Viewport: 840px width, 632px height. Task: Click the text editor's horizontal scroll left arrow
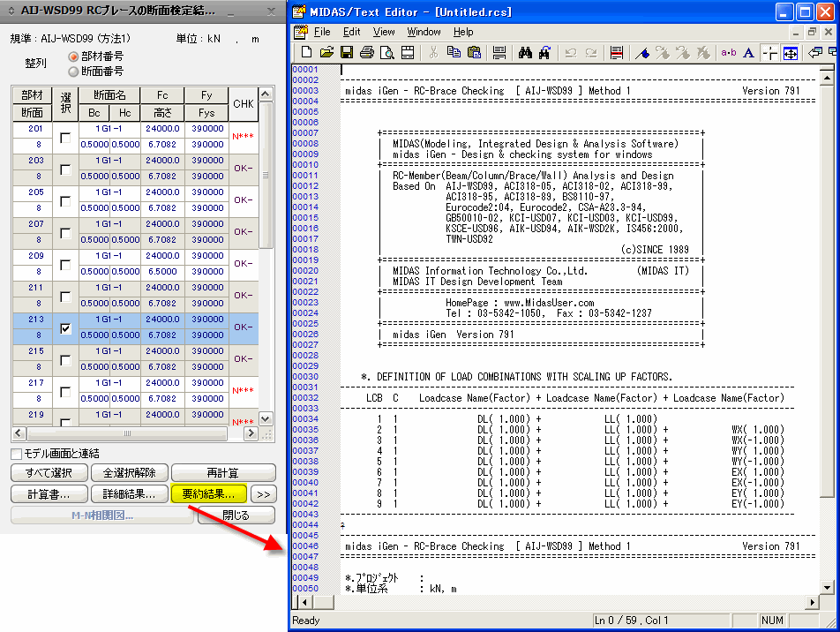point(304,603)
